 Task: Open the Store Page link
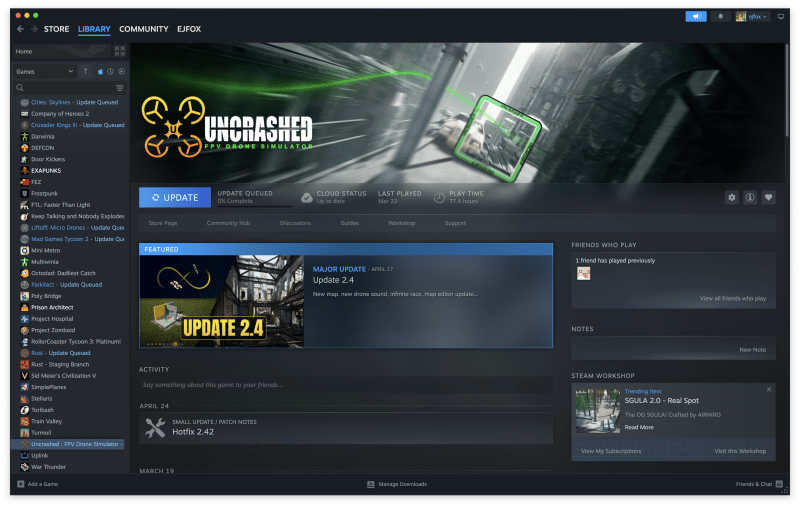pyautogui.click(x=163, y=223)
